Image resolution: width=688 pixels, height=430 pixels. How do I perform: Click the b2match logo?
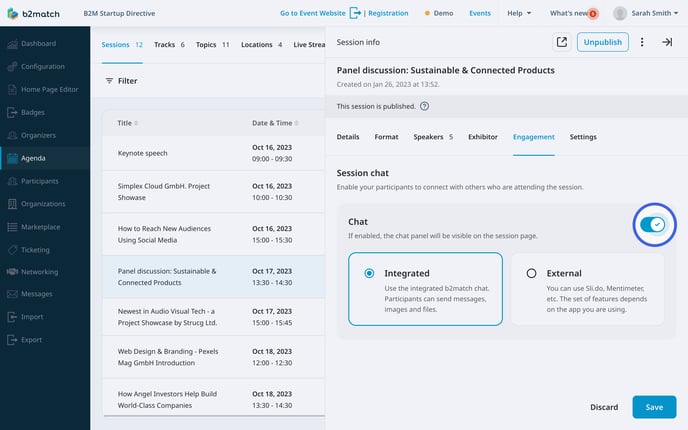coord(34,14)
